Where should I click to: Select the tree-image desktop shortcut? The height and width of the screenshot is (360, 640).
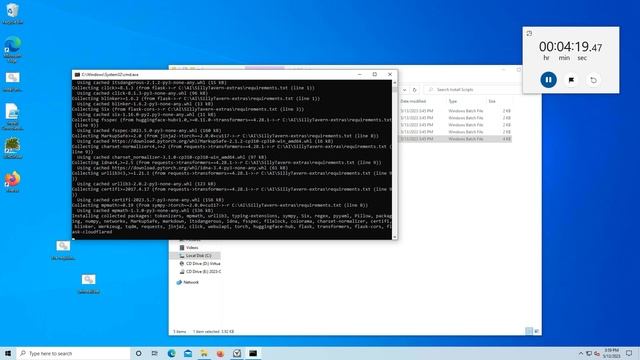click(x=12, y=148)
